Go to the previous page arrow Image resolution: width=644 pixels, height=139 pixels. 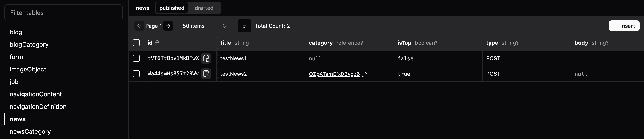139,26
